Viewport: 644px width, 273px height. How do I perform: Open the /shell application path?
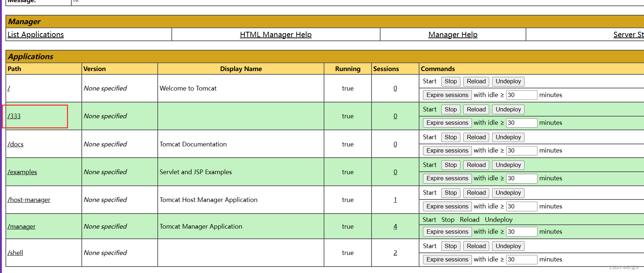pos(15,253)
